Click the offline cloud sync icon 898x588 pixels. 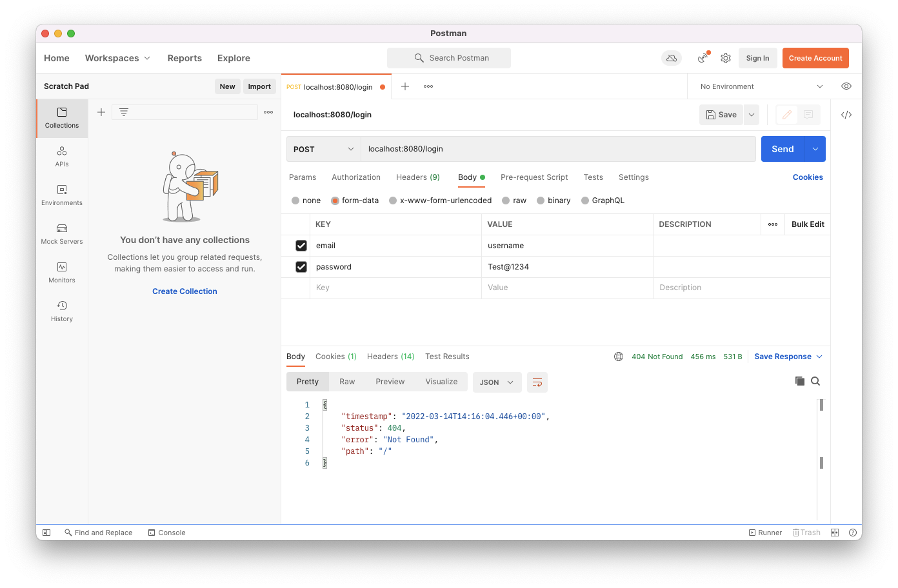point(672,58)
